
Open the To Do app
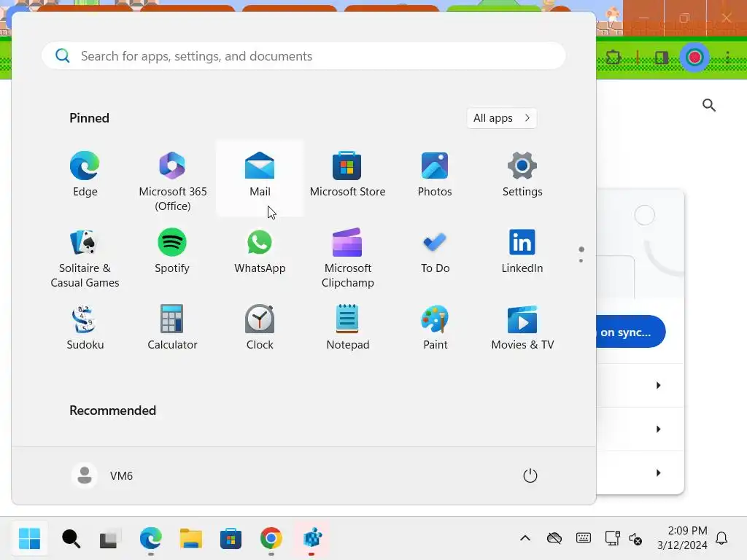point(435,252)
